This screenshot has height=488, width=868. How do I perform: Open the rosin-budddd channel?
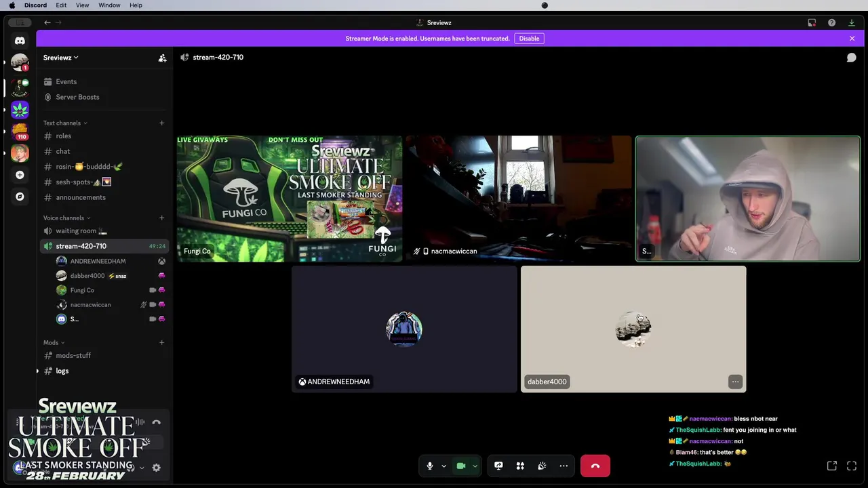coord(105,167)
